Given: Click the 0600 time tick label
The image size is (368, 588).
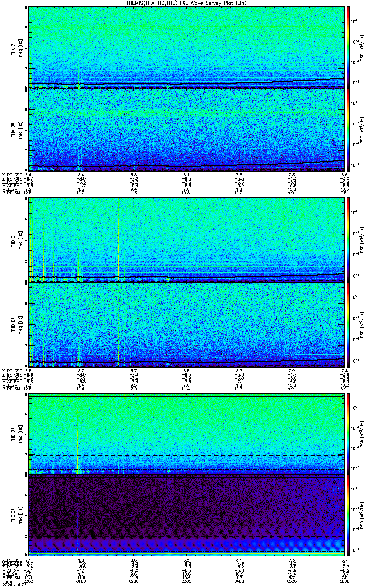Looking at the screenshot, I should (344, 581).
